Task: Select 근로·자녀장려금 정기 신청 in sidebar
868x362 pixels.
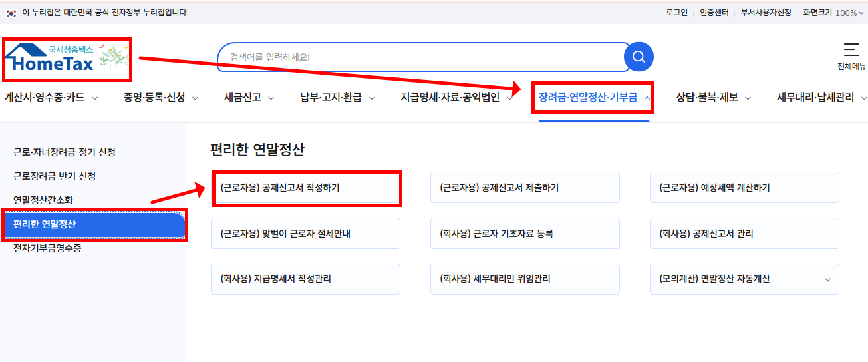Action: [x=65, y=152]
